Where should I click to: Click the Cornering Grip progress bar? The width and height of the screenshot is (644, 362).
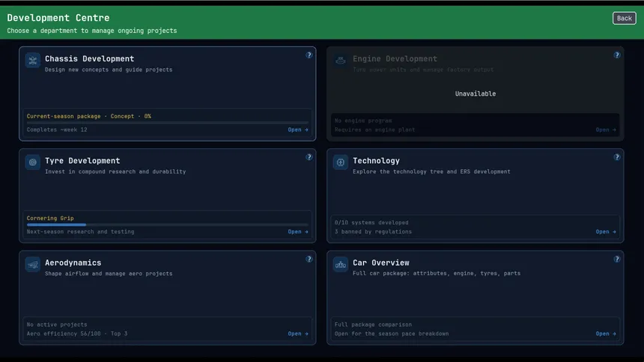pyautogui.click(x=168, y=225)
